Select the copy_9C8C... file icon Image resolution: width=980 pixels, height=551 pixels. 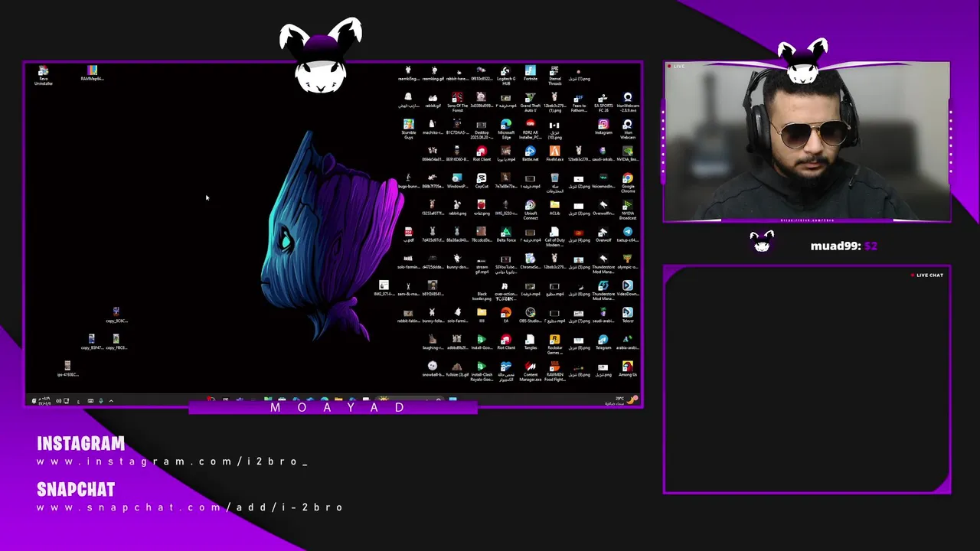tap(116, 315)
